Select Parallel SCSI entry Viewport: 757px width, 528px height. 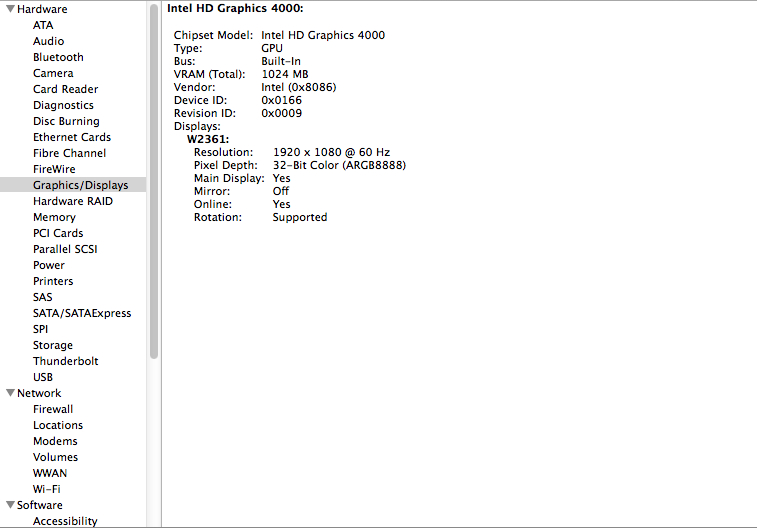pos(65,249)
